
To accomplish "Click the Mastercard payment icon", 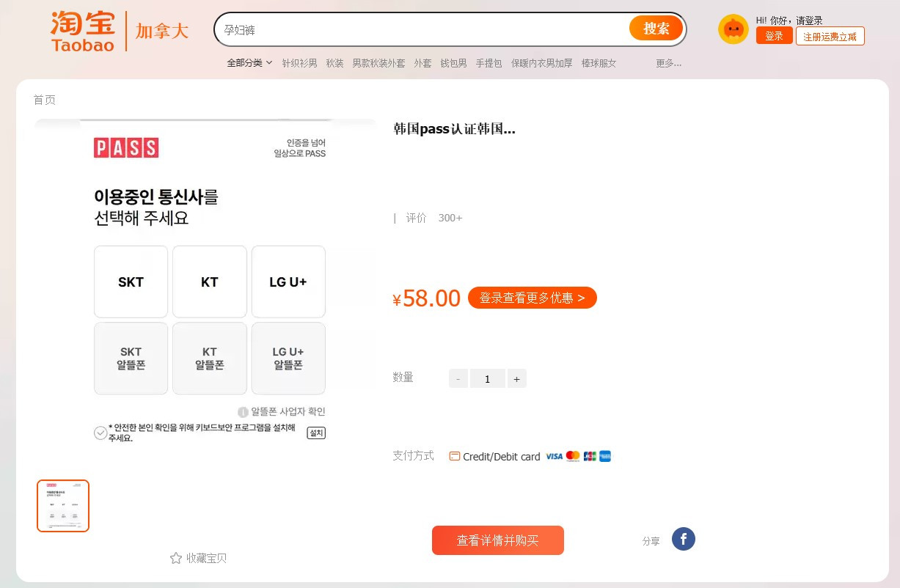I will 573,456.
